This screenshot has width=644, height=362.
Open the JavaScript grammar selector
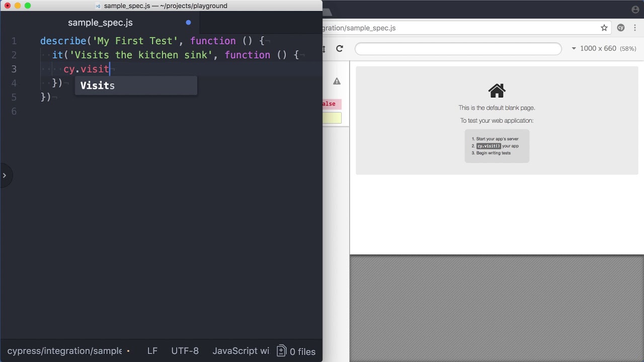[240, 351]
